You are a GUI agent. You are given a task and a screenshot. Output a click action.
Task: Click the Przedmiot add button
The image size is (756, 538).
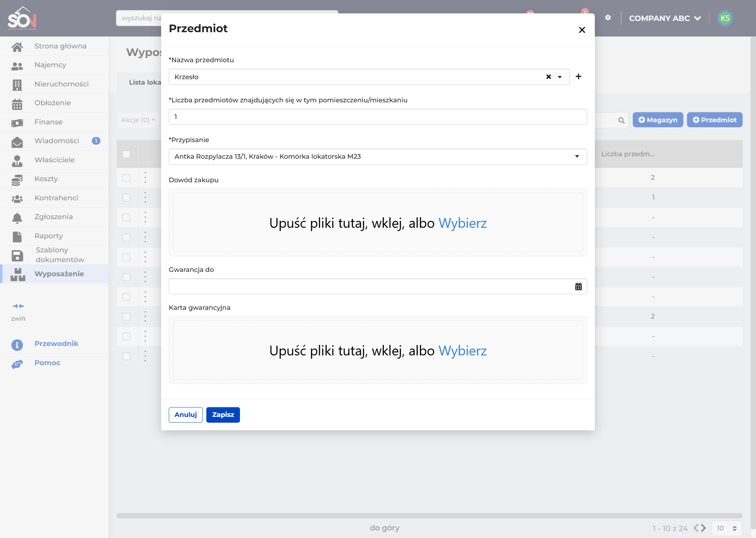click(714, 120)
